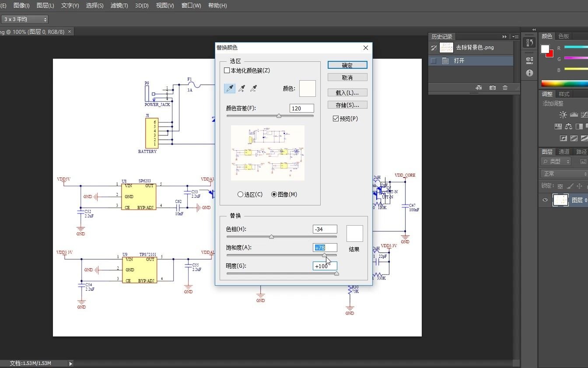Click the 结果 result color swatch
The width and height of the screenshot is (588, 368).
pos(355,234)
